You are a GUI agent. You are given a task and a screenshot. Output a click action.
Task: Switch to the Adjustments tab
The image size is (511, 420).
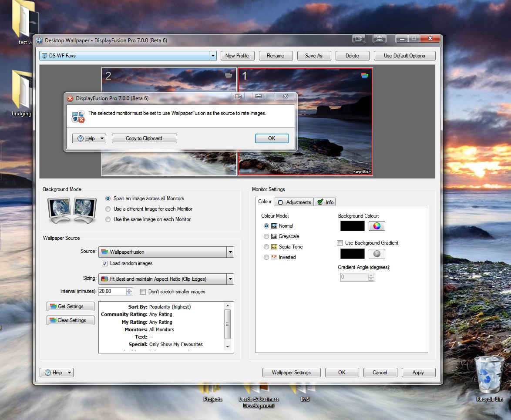coord(295,202)
